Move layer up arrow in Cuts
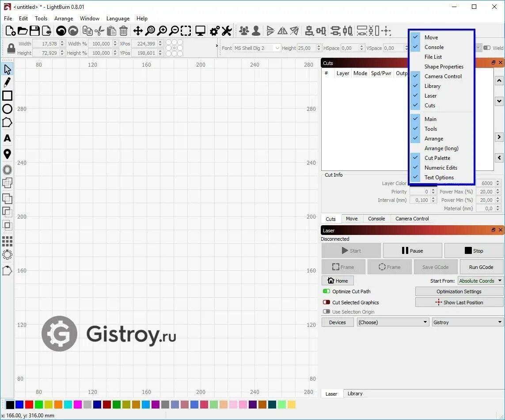 [499, 80]
